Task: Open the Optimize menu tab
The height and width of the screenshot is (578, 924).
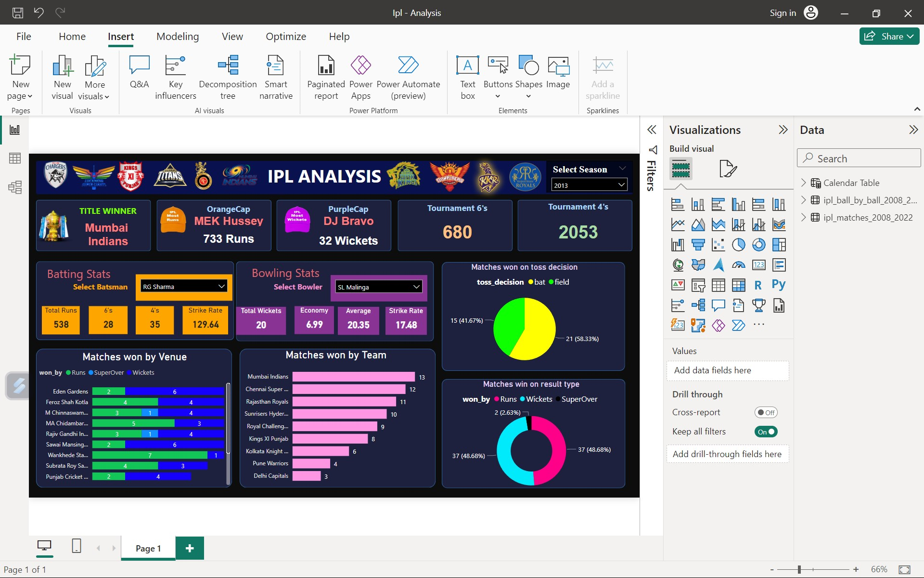Action: [x=286, y=36]
